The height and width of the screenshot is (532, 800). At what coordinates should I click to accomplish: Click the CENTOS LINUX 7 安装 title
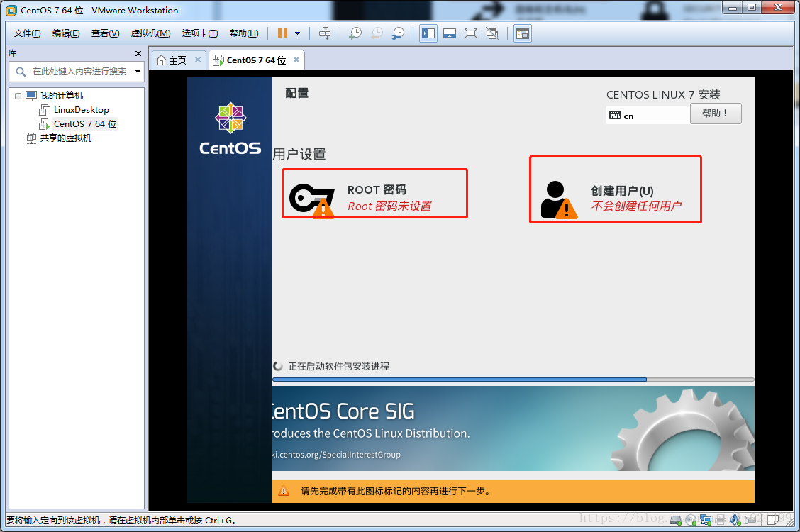tap(663, 94)
